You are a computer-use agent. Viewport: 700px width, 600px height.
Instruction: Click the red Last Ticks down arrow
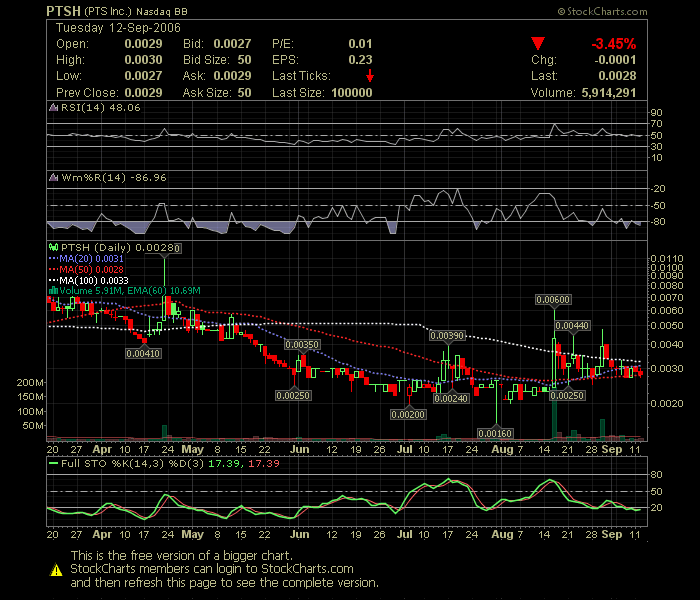[x=370, y=76]
